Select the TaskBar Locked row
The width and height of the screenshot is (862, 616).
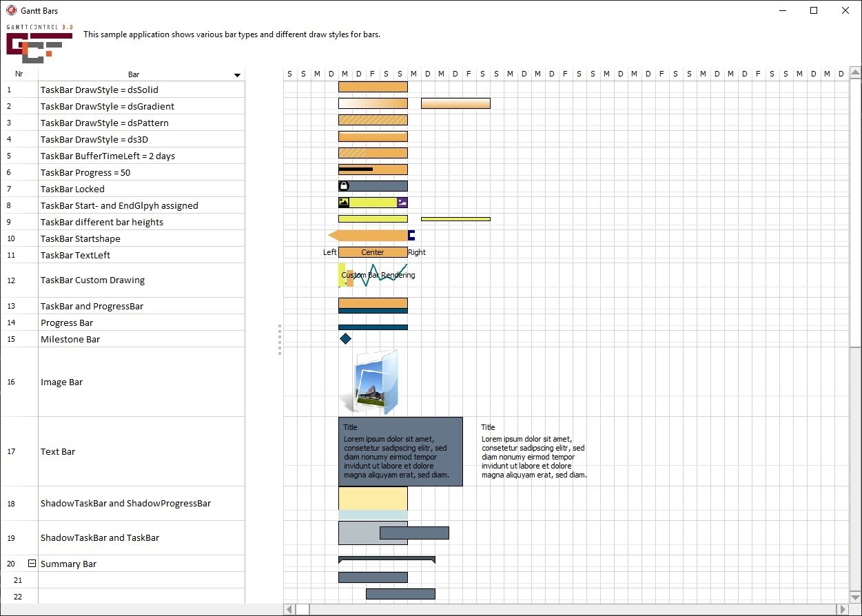point(123,189)
